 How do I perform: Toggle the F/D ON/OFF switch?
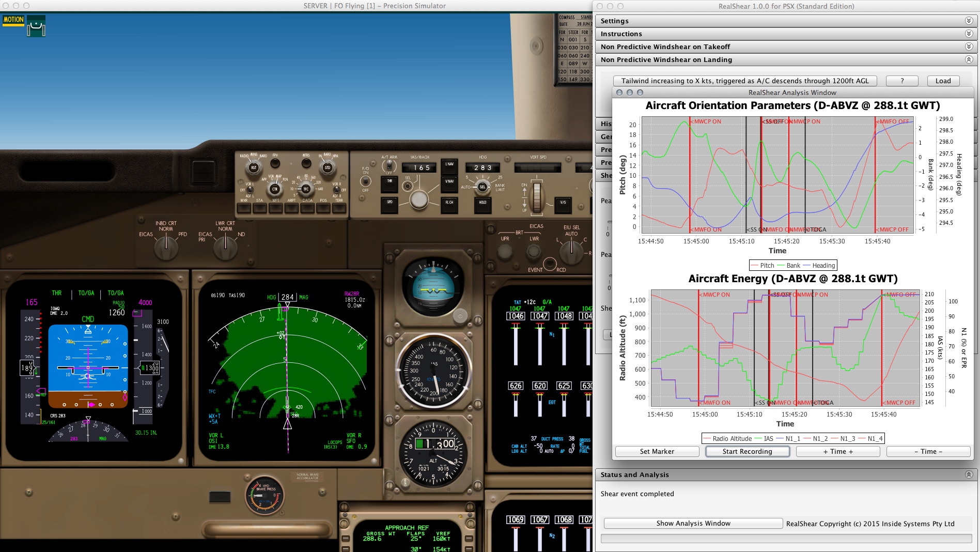tap(366, 181)
